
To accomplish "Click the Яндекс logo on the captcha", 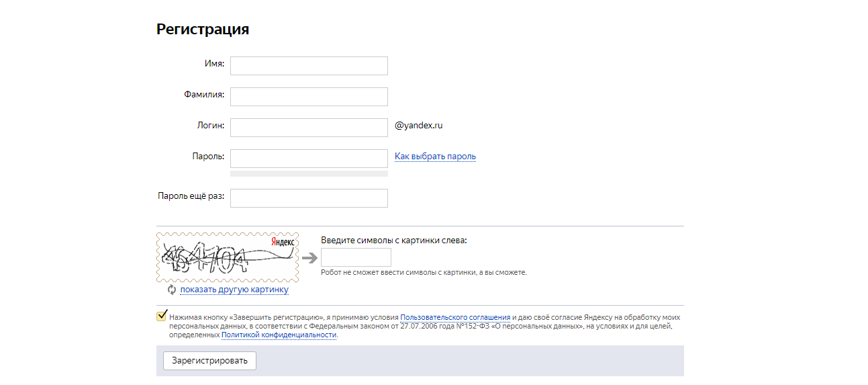I will point(283,241).
